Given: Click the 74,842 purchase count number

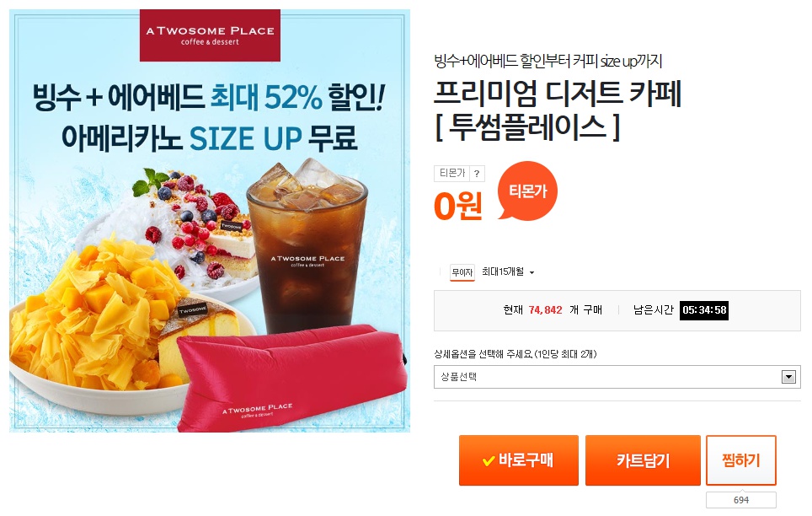Looking at the screenshot, I should click(545, 310).
